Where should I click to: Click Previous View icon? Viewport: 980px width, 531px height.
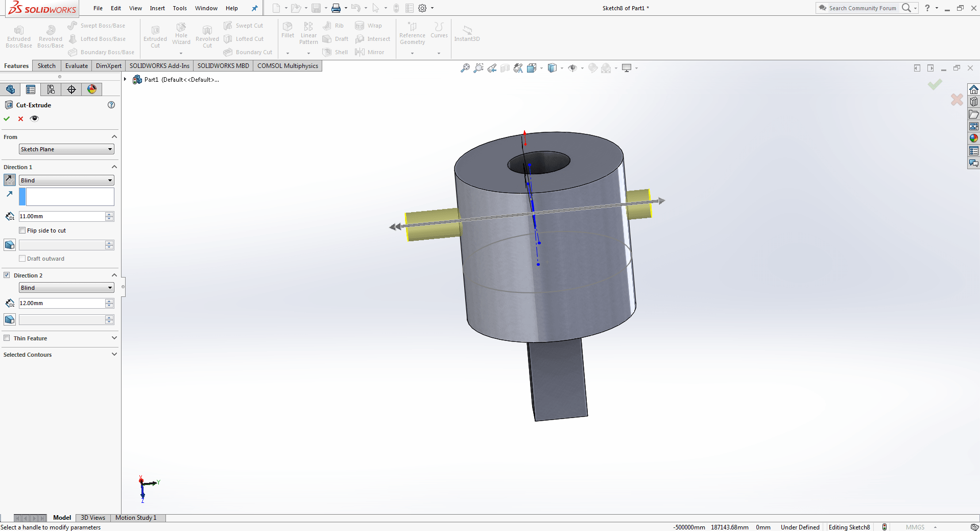point(492,68)
